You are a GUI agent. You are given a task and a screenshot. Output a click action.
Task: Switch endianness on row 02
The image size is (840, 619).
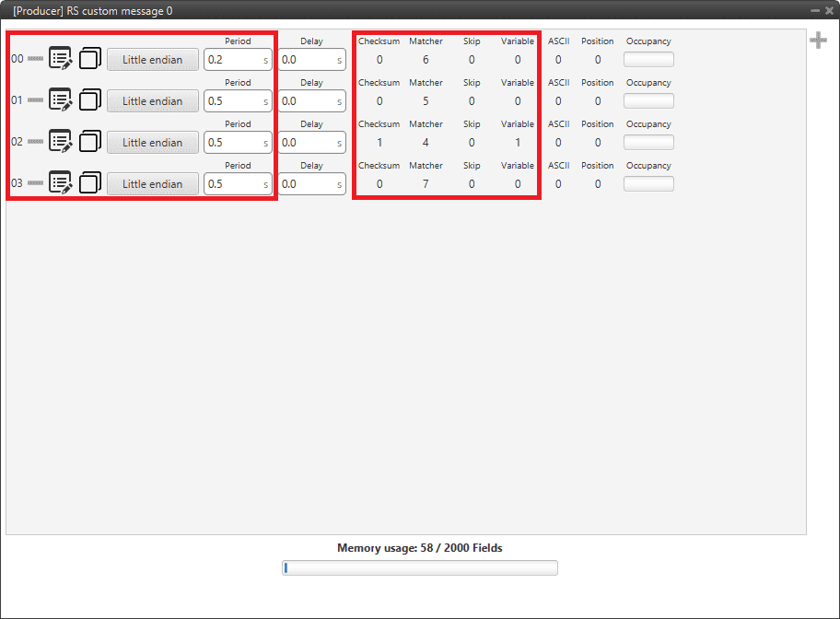tap(153, 143)
